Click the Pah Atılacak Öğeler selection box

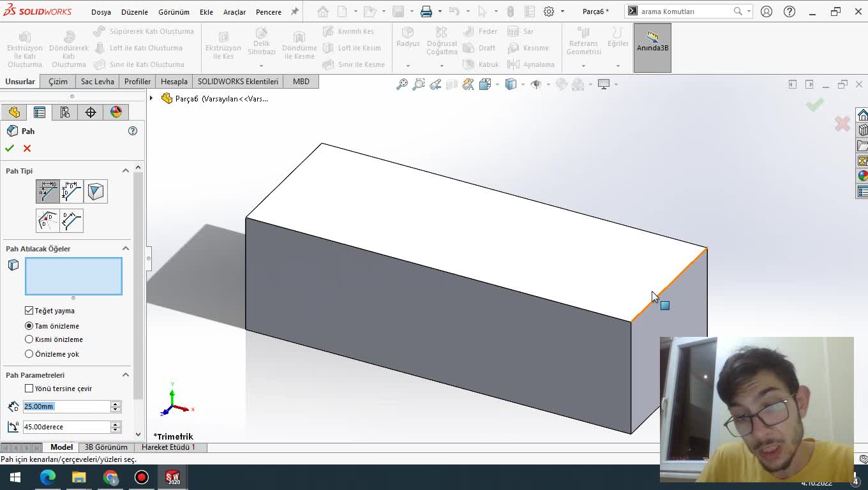(73, 276)
